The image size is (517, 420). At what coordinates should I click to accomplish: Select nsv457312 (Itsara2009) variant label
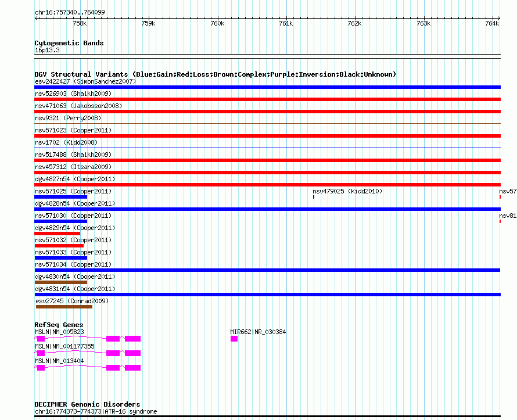pos(73,167)
